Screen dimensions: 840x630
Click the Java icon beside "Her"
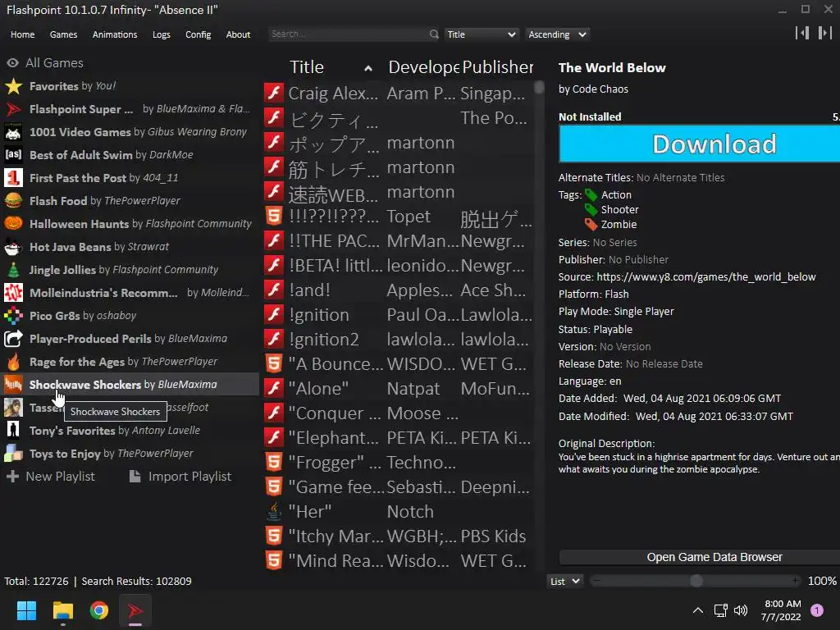[x=274, y=512]
